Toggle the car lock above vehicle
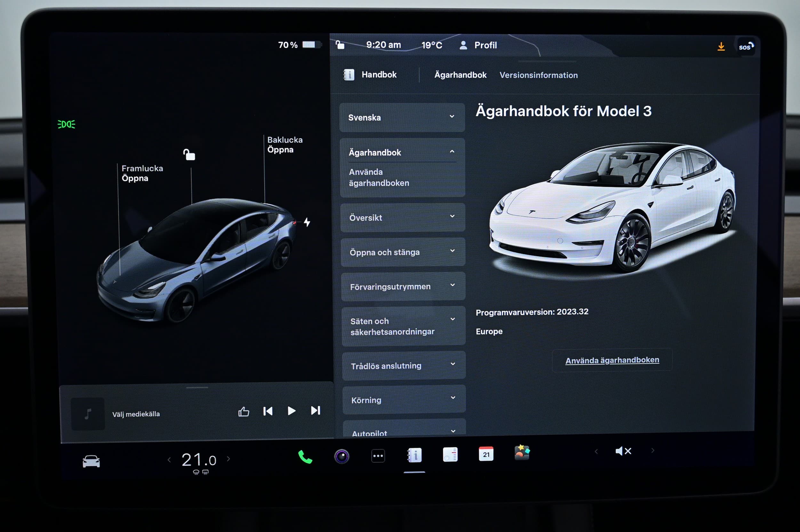 [x=189, y=155]
